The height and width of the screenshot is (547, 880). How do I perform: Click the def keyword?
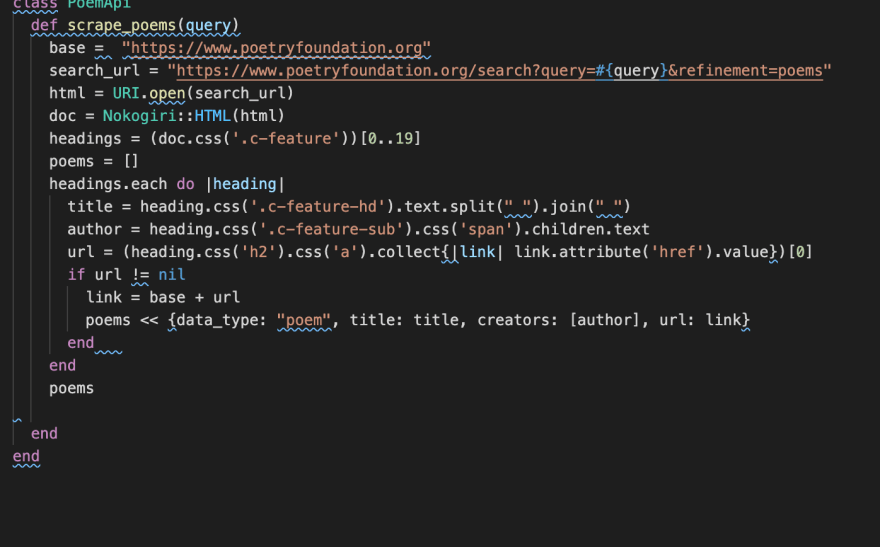pyautogui.click(x=44, y=26)
